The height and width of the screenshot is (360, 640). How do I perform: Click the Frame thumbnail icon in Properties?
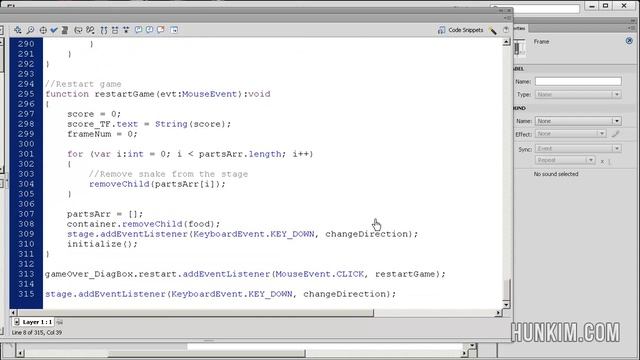(x=519, y=48)
